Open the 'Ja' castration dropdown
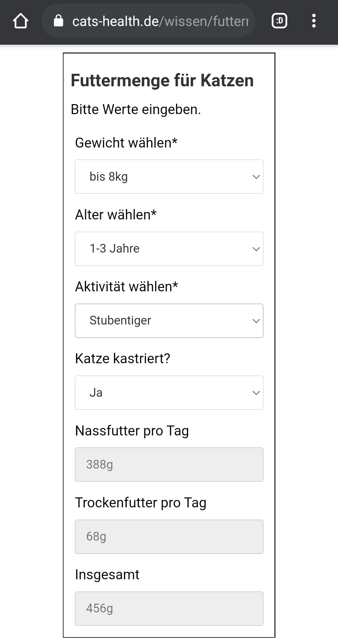This screenshot has width=338, height=644. tap(169, 393)
